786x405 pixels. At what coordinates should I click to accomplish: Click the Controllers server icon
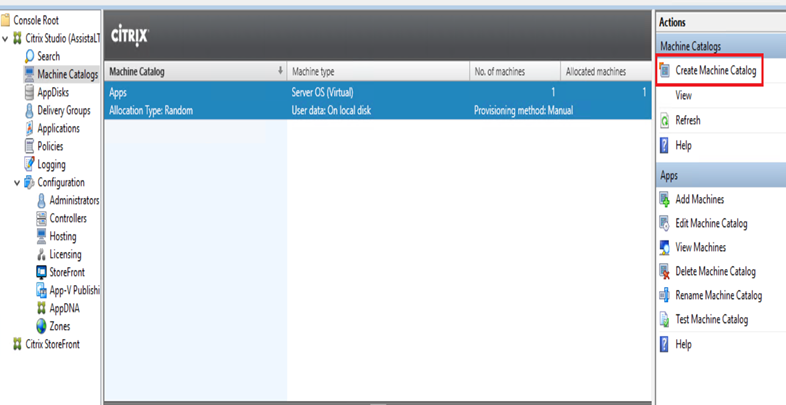pos(42,219)
